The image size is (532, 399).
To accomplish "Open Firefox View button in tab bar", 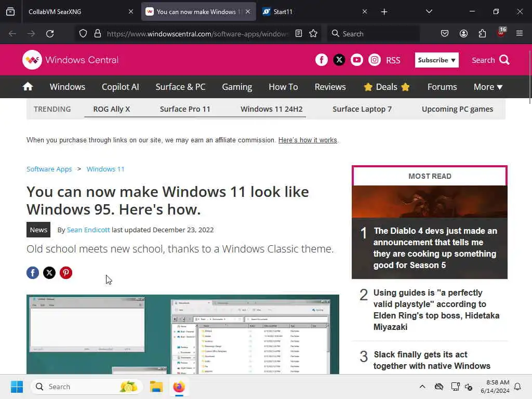I will [x=10, y=11].
